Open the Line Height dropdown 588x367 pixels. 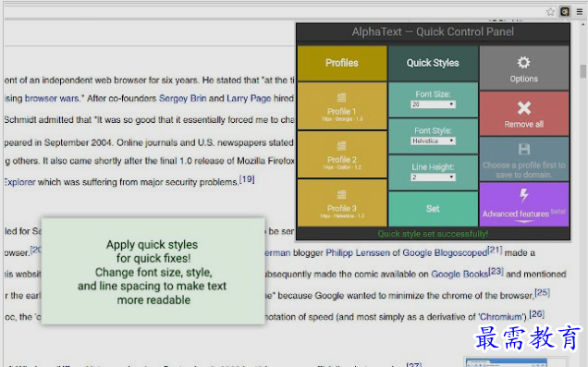click(433, 177)
